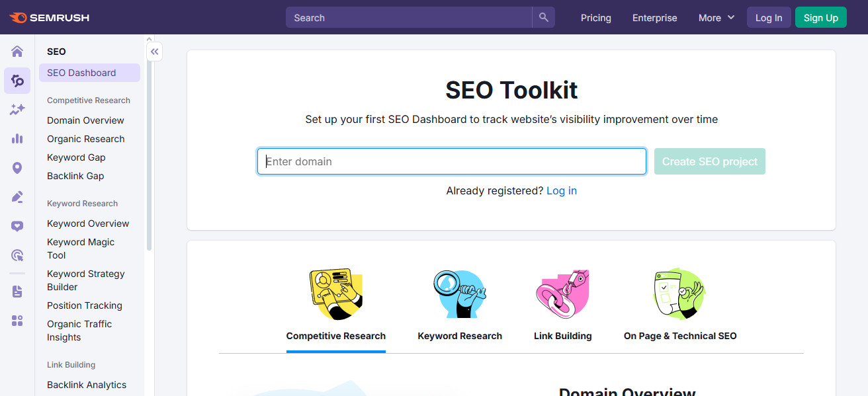Screen dimensions: 868x396
Task: Click the SEO heading in sidebar
Action: pyautogui.click(x=56, y=52)
